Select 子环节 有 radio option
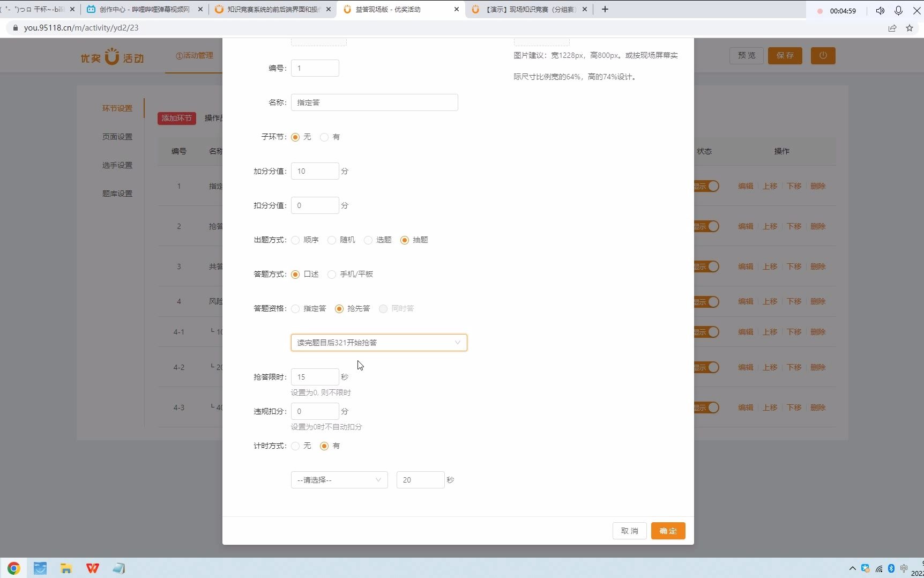Image resolution: width=924 pixels, height=578 pixels. (324, 137)
